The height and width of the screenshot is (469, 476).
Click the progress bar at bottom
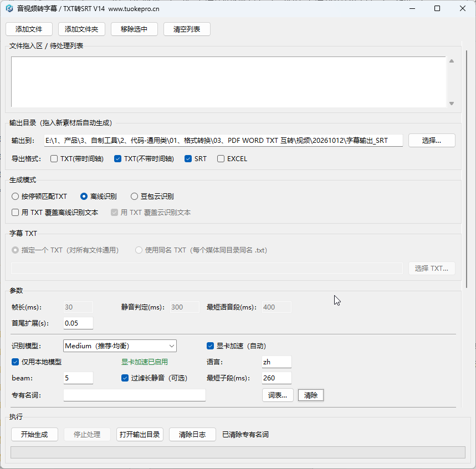pyautogui.click(x=238, y=452)
